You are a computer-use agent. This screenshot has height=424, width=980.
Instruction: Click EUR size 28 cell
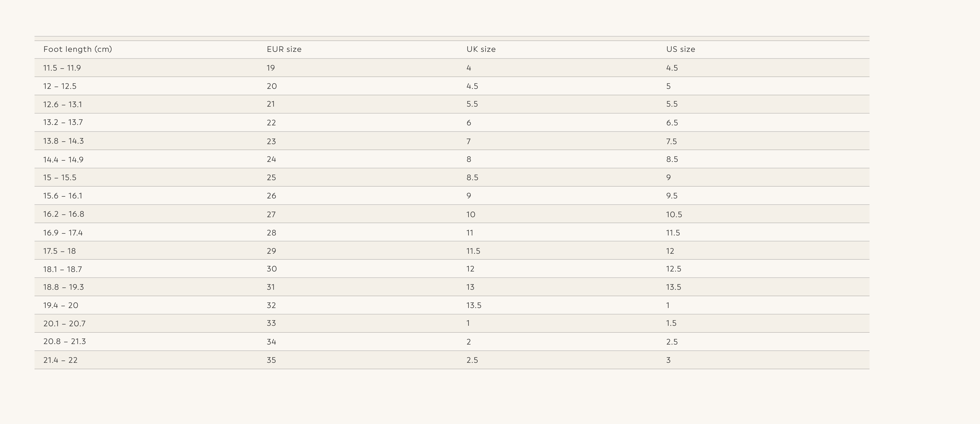pyautogui.click(x=271, y=233)
